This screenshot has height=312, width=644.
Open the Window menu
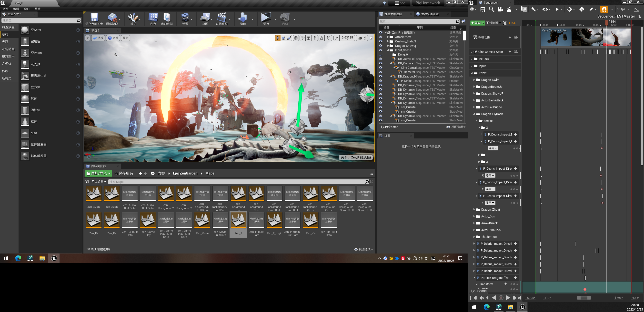pos(27,9)
